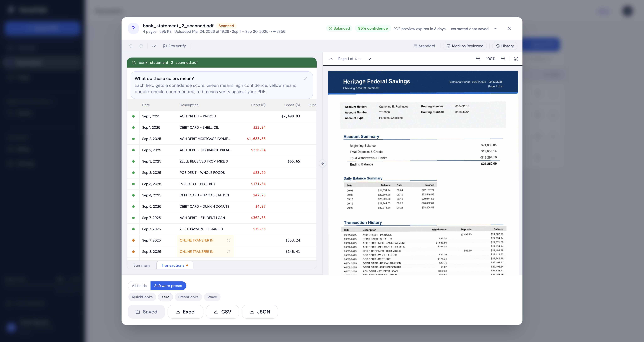Click the redo arrow icon
The image size is (644, 342).
point(141,46)
